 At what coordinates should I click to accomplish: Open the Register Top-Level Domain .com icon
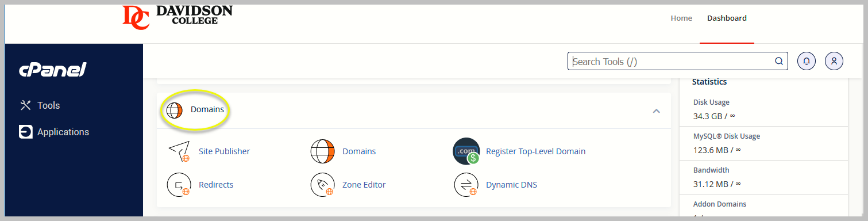pyautogui.click(x=466, y=151)
